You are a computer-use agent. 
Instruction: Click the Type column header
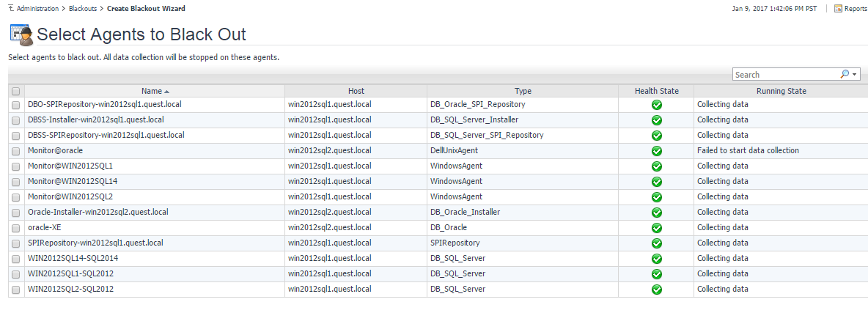[x=523, y=91]
